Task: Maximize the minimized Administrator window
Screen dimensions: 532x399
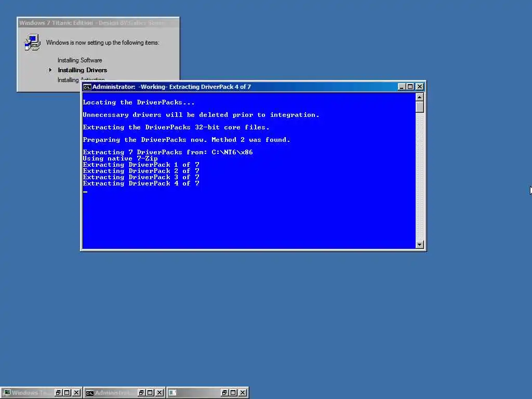Action: 150,393
